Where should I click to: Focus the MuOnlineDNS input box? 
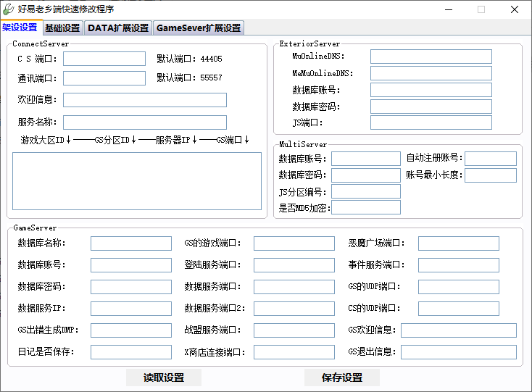431,57
